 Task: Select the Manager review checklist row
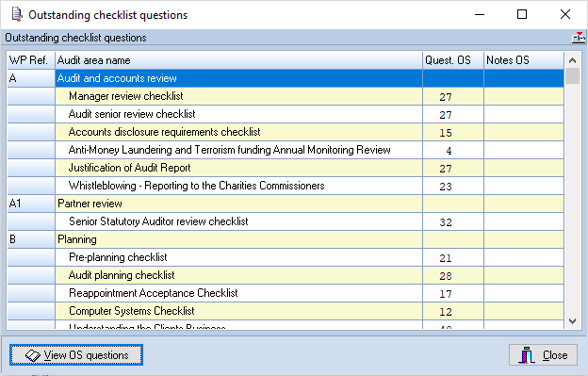(286, 96)
